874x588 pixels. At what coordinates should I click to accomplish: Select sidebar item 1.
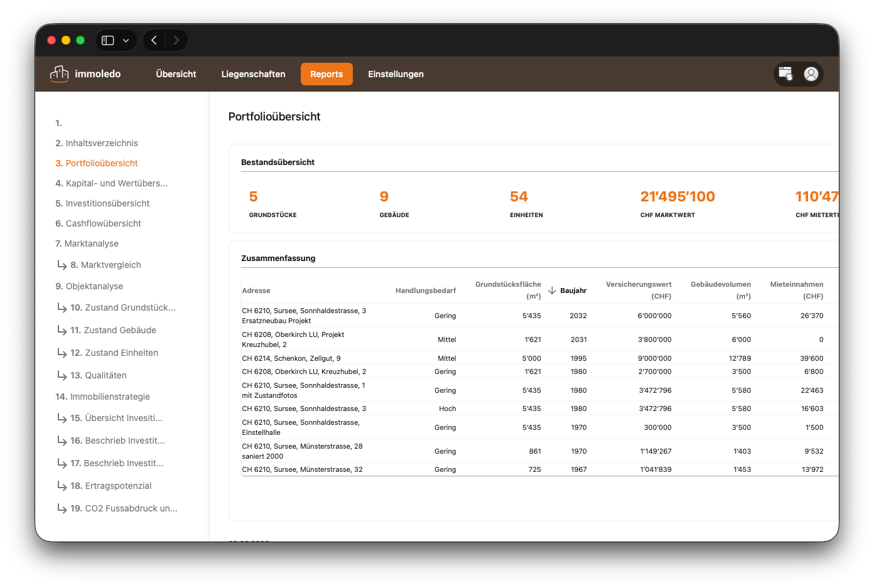(58, 123)
